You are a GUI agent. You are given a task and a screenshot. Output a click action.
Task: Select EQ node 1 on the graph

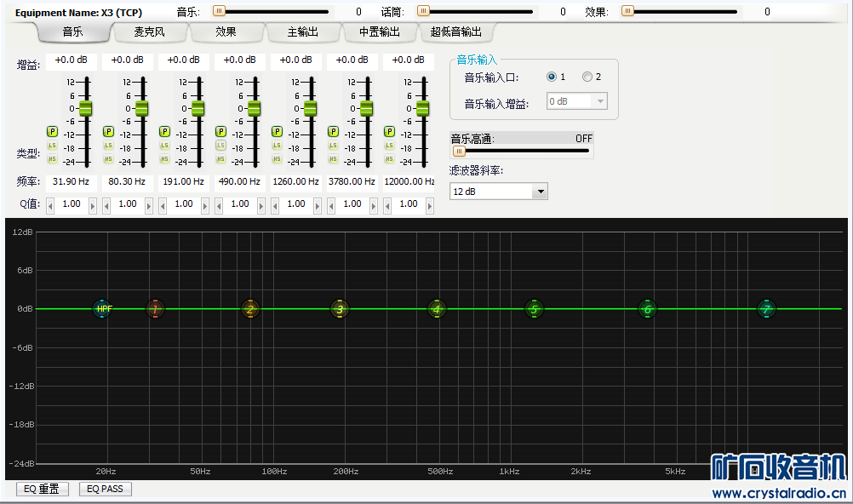pyautogui.click(x=154, y=309)
